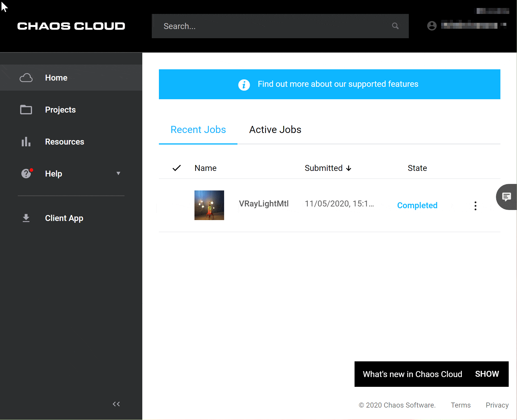The image size is (517, 420).
Task: Toggle the select-all checkmark in table header
Action: (x=177, y=168)
